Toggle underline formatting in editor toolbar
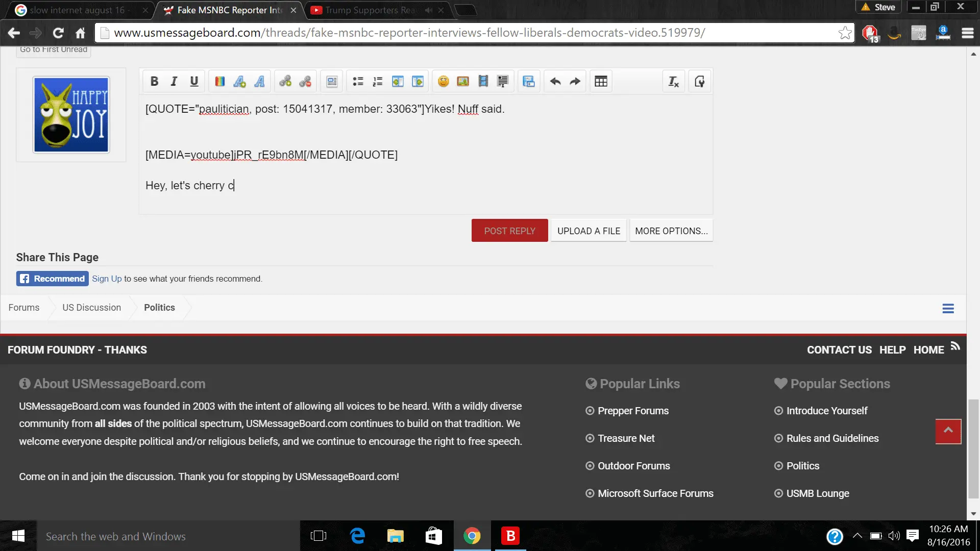Viewport: 980px width, 551px height. coord(194,82)
